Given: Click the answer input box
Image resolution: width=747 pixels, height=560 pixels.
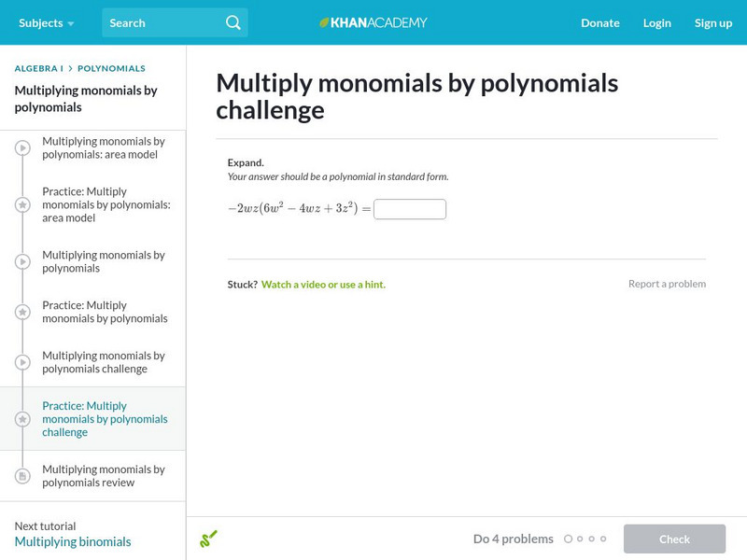Looking at the screenshot, I should tap(409, 207).
